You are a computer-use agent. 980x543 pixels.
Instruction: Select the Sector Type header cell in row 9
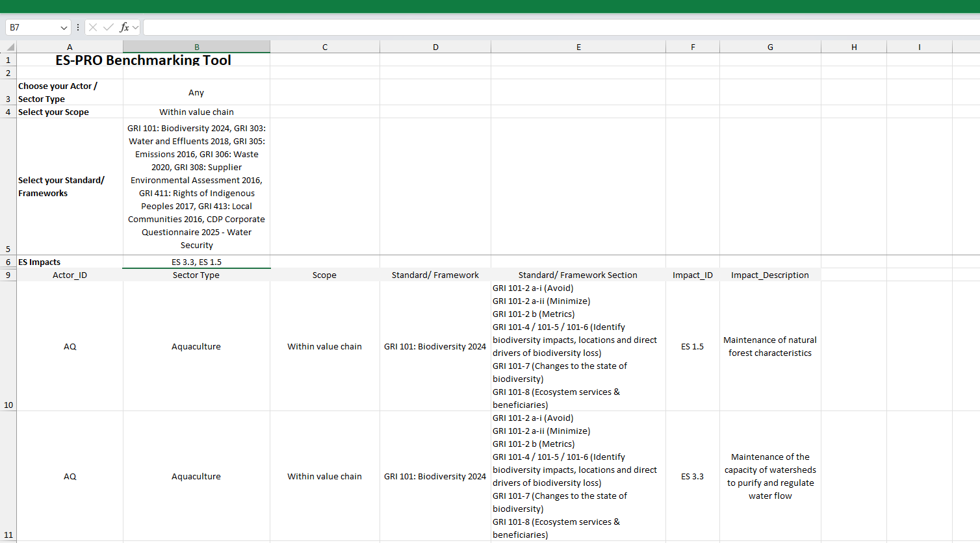pyautogui.click(x=196, y=275)
